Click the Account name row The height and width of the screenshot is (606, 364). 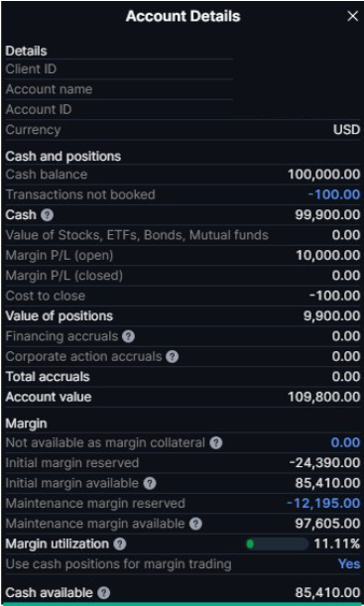point(119,89)
